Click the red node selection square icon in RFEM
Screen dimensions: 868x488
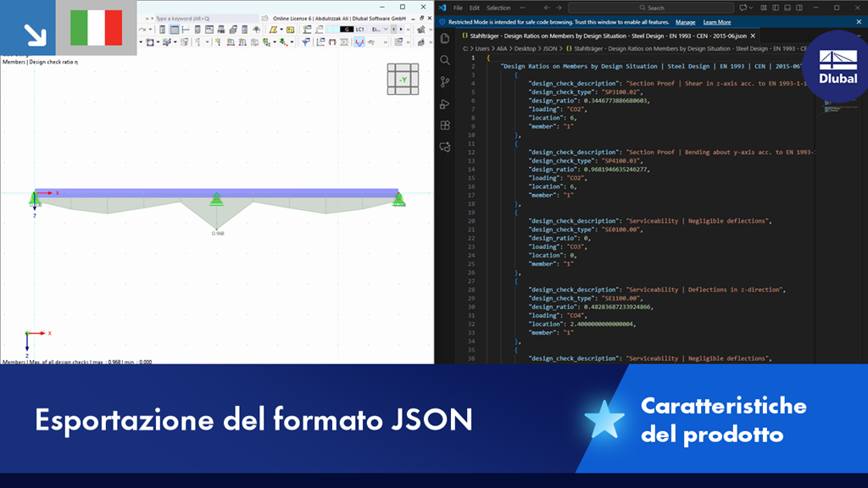tap(149, 42)
